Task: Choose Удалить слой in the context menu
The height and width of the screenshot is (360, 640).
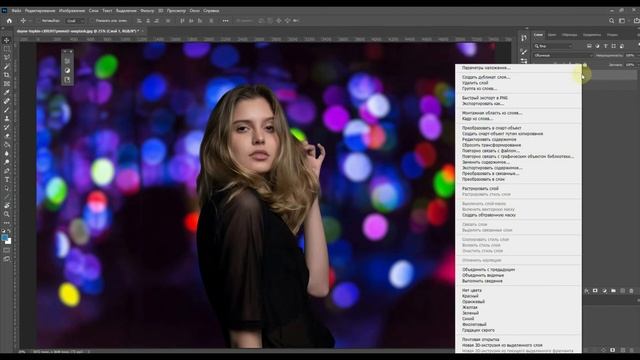Action: click(475, 83)
